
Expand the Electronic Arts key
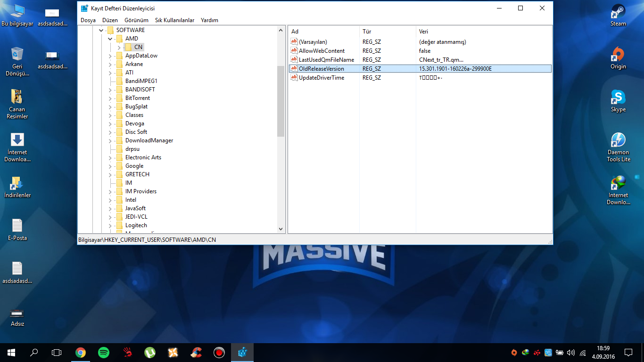[x=110, y=157]
